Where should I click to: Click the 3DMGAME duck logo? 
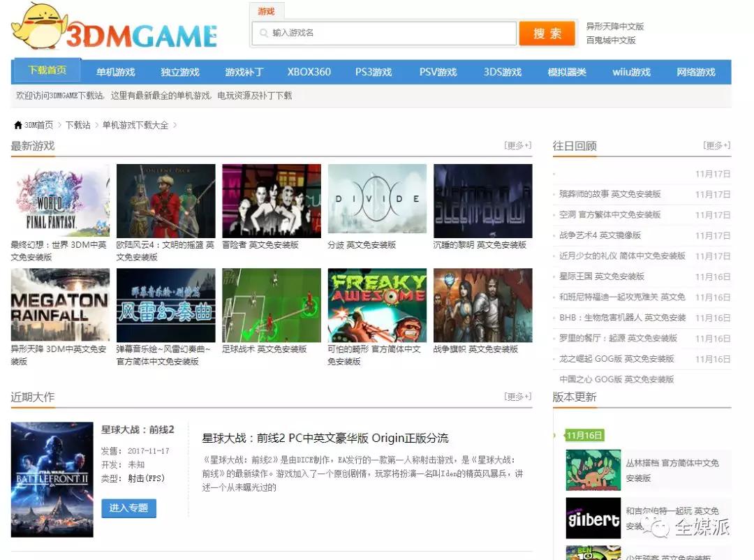pyautogui.click(x=114, y=27)
